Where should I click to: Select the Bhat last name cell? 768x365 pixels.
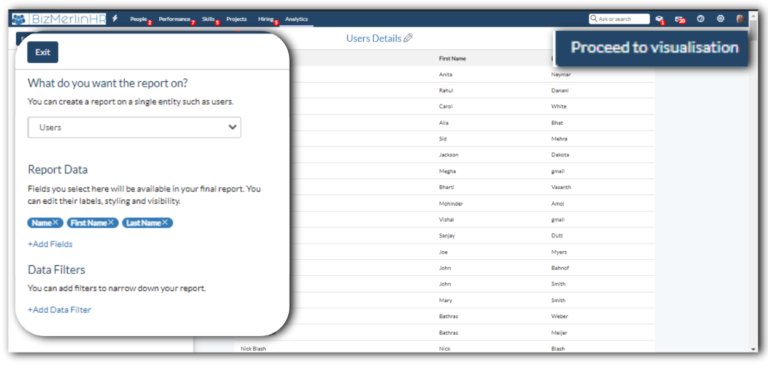tap(557, 123)
